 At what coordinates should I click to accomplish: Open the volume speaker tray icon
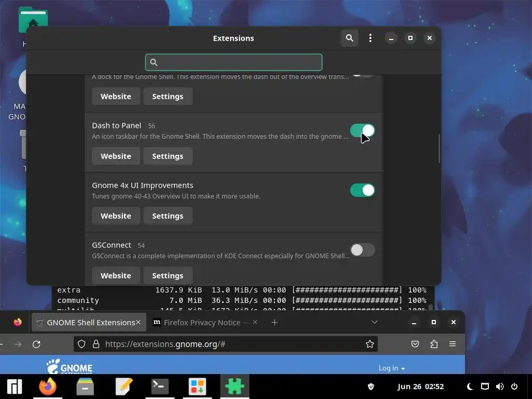(x=500, y=387)
